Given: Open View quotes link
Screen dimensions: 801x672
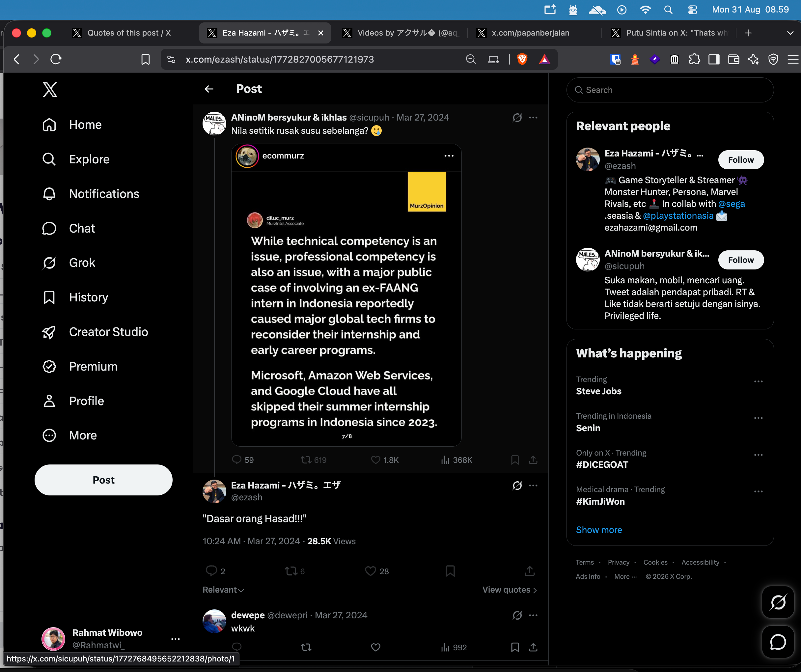Looking at the screenshot, I should tap(510, 590).
